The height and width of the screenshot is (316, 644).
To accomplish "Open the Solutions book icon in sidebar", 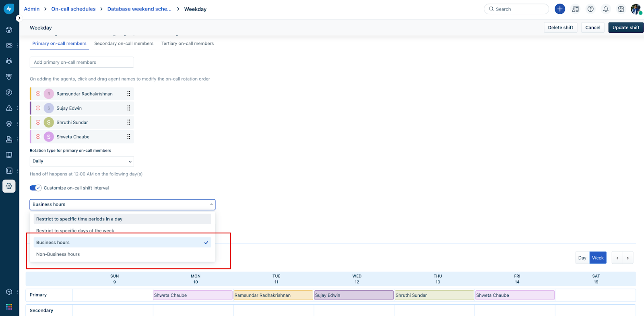I will tap(9, 155).
